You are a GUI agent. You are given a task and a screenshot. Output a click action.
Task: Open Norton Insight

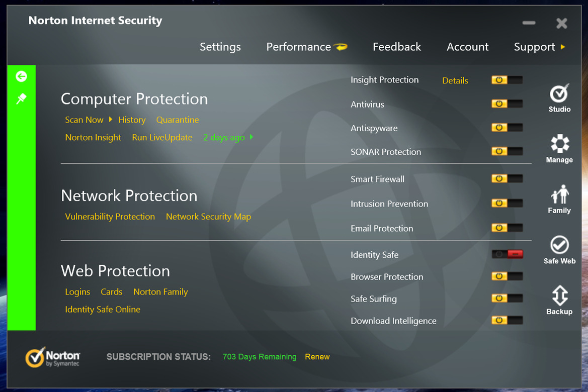(93, 138)
